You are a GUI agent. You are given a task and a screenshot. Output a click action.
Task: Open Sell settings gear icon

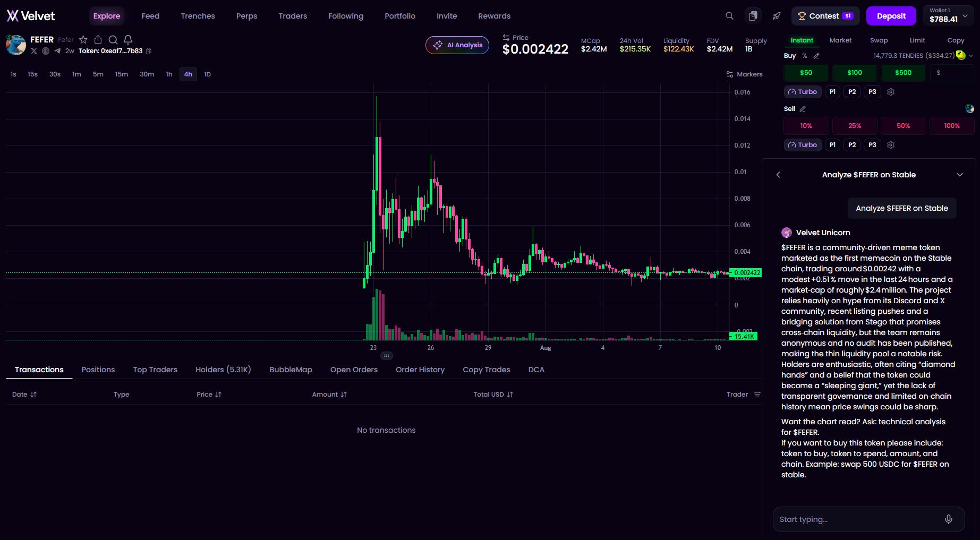click(891, 145)
